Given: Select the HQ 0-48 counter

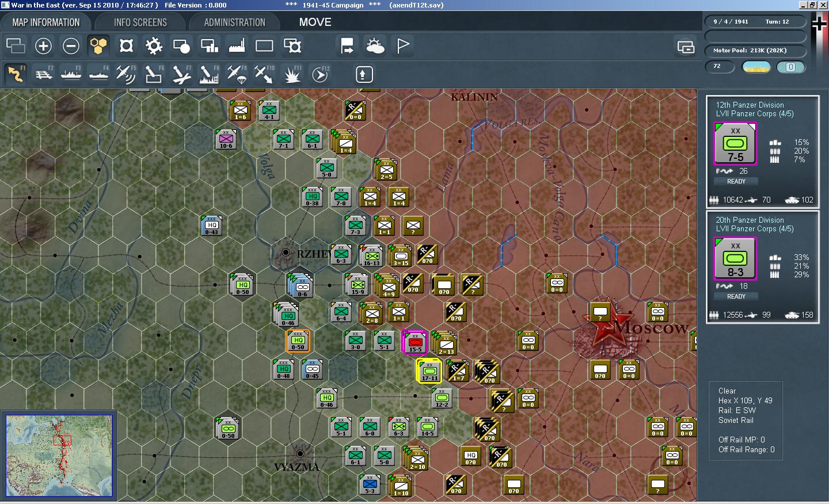Looking at the screenshot, I should tap(283, 369).
